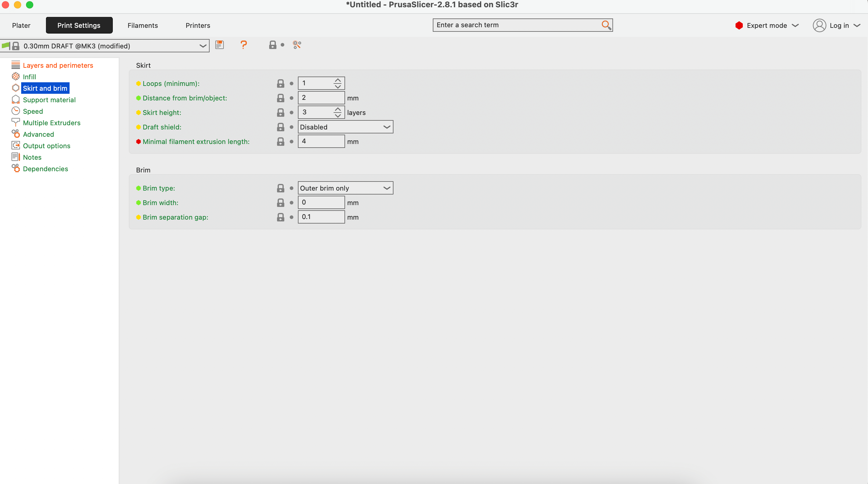Screen dimensions: 868x484
Task: Switch to the Filaments tab
Action: (x=142, y=25)
